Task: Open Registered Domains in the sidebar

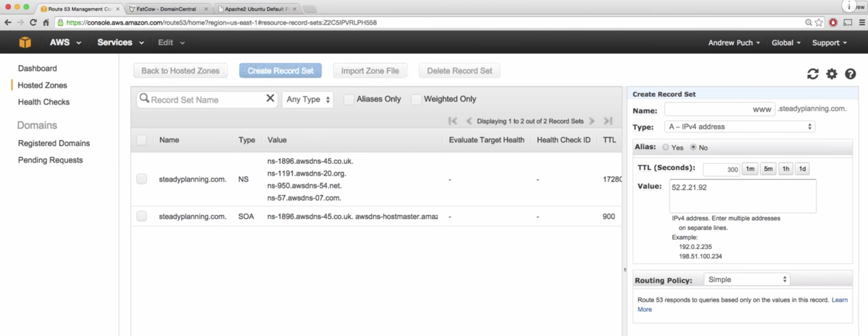Action: 54,143
